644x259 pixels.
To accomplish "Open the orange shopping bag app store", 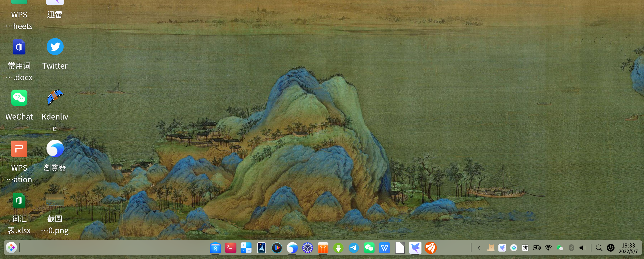I will (x=323, y=248).
